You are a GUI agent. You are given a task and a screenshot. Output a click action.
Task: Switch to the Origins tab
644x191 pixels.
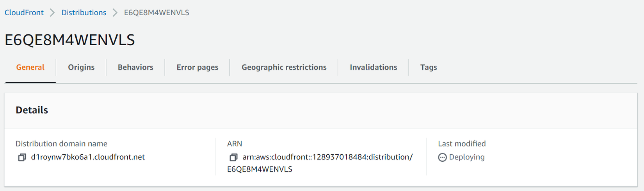pyautogui.click(x=81, y=67)
